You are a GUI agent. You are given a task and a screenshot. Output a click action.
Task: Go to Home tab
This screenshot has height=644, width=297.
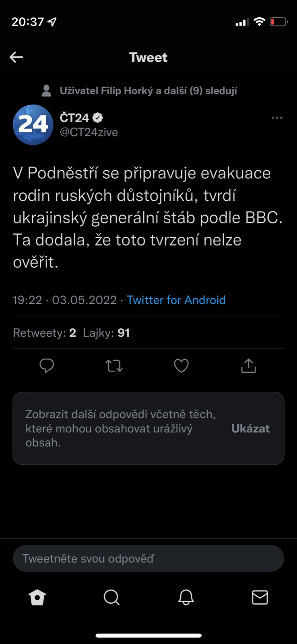[x=37, y=597]
